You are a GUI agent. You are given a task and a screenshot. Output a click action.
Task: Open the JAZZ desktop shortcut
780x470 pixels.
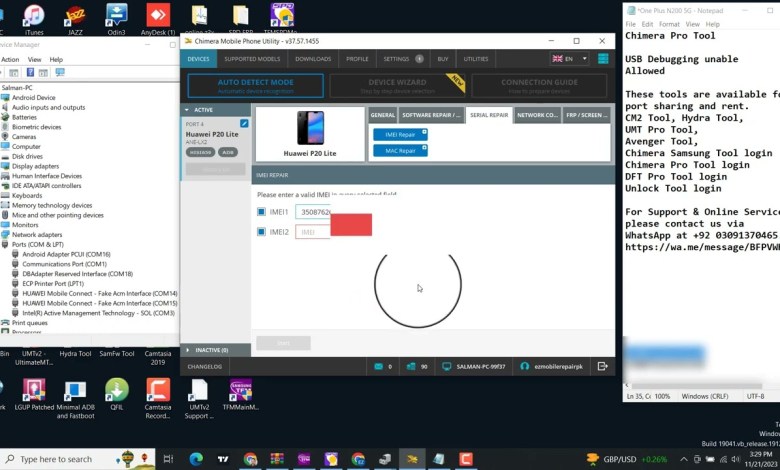point(75,19)
